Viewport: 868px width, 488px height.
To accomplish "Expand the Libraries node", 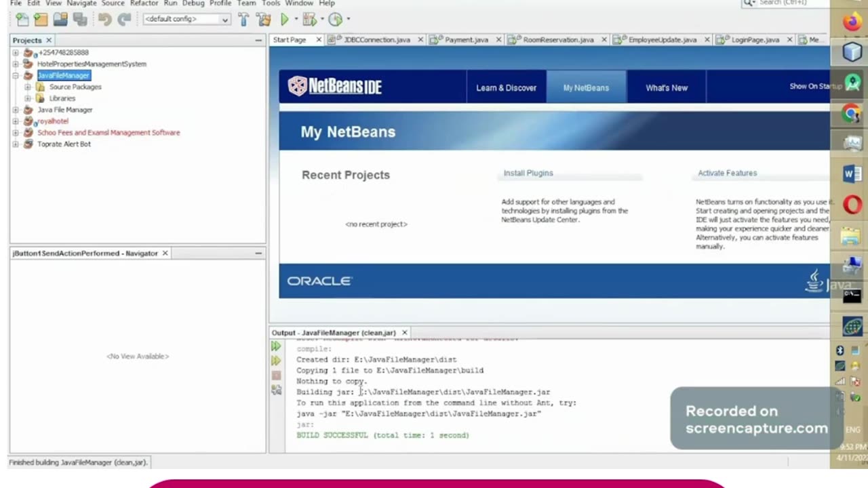I will click(x=27, y=98).
